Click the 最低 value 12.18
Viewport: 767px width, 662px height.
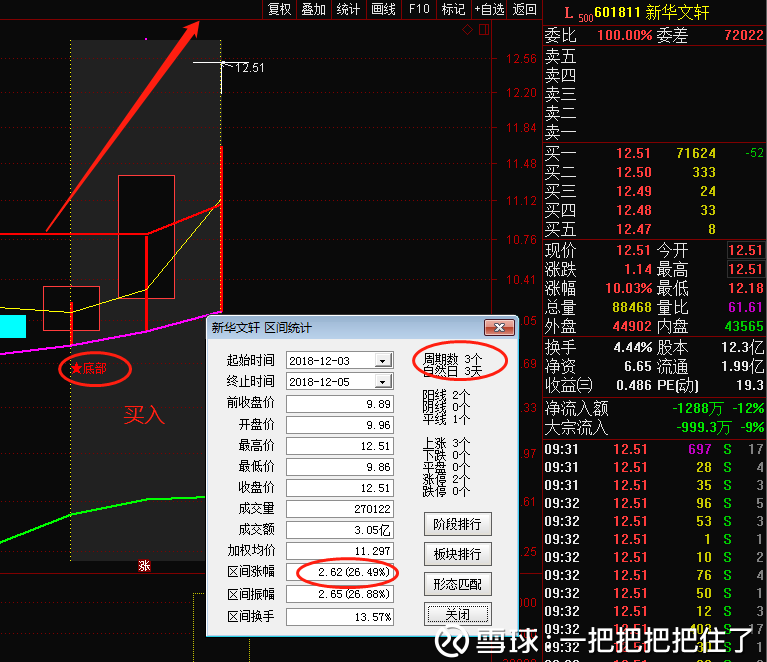coord(745,288)
